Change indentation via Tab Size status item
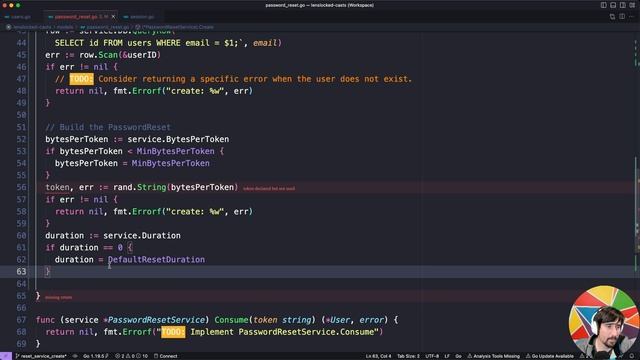 (408, 356)
